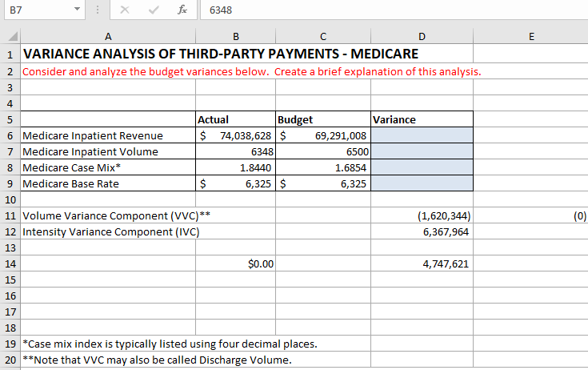Select all cells via corner triangle
Image resolution: width=588 pixels, height=370 pixels.
tap(13, 36)
